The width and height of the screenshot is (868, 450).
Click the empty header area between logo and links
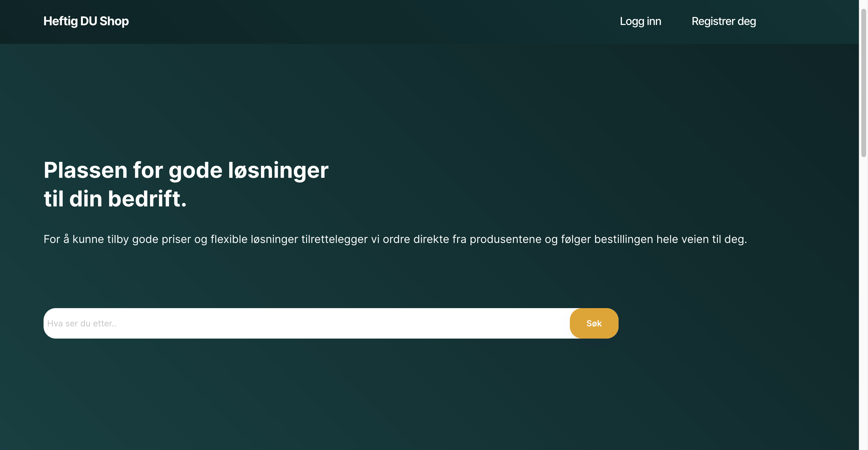click(371, 22)
